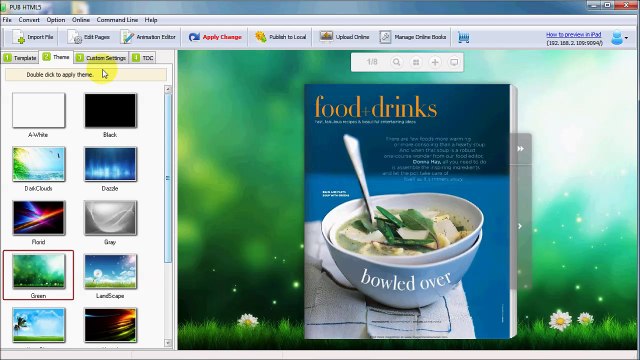
Task: Open Manage Online Books
Action: (x=413, y=37)
